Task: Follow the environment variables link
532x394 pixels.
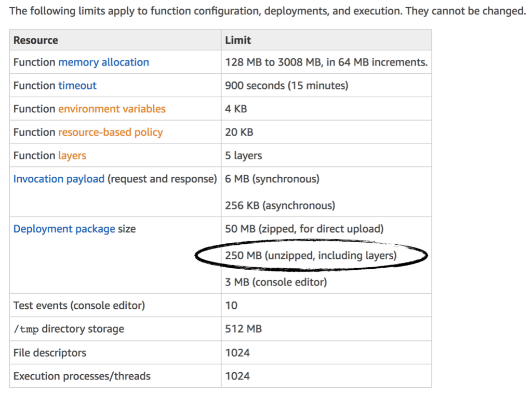Action: [x=112, y=109]
